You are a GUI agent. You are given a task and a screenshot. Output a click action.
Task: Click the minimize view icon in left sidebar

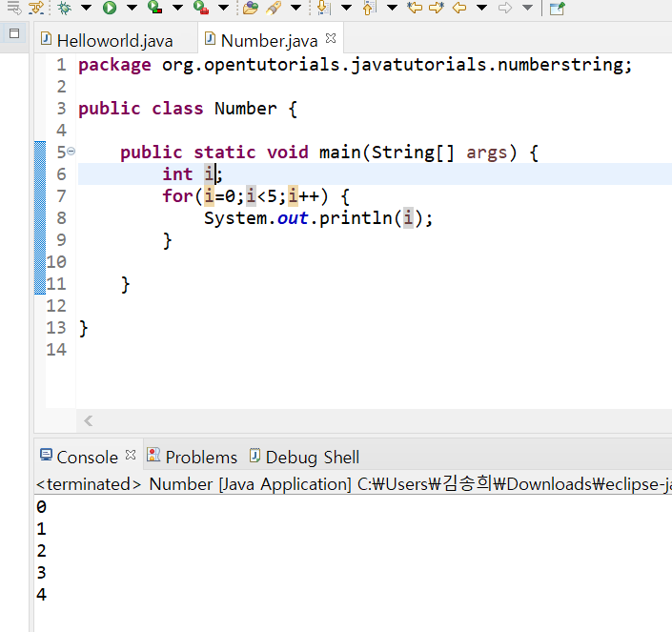pos(14,33)
